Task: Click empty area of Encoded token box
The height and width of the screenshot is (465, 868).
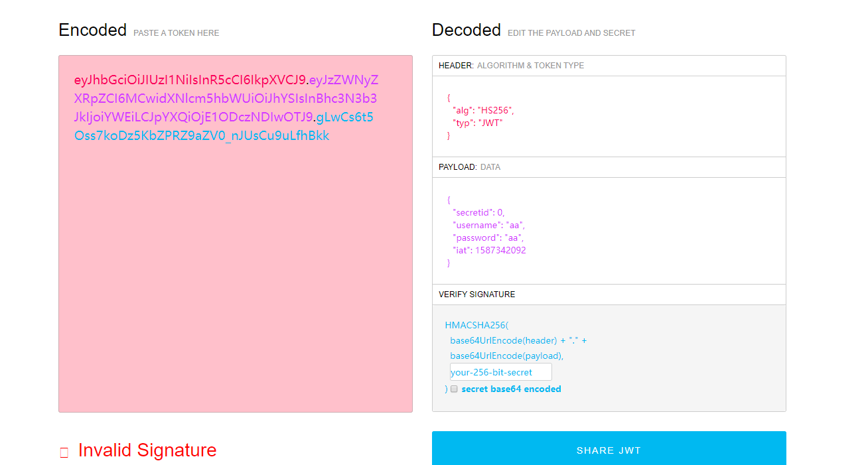Action: click(235, 279)
